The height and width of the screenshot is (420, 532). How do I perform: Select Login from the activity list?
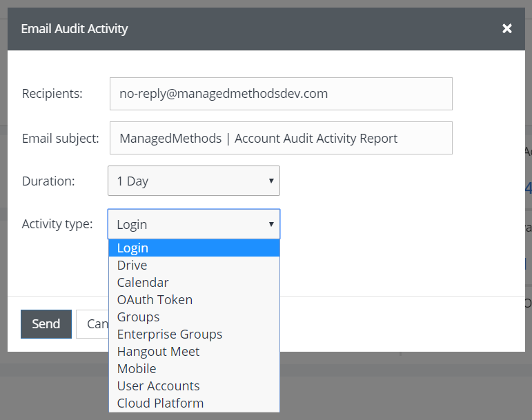[x=194, y=248]
